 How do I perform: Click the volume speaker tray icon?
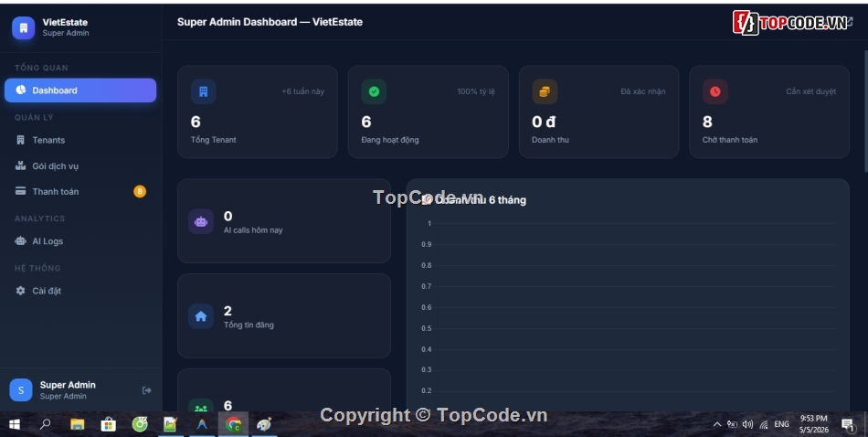coord(747,424)
